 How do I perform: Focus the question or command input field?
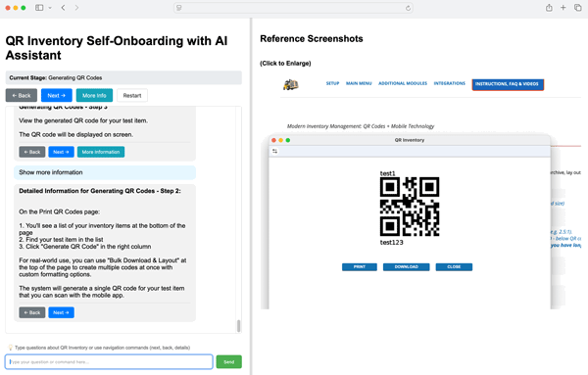[109, 362]
